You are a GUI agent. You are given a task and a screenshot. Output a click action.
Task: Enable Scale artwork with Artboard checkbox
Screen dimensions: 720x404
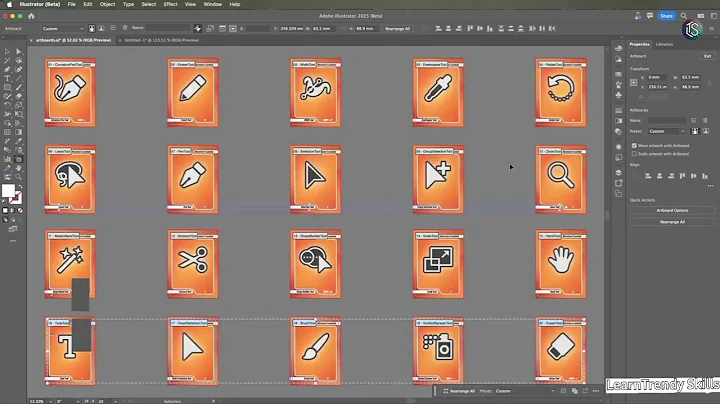[634, 154]
